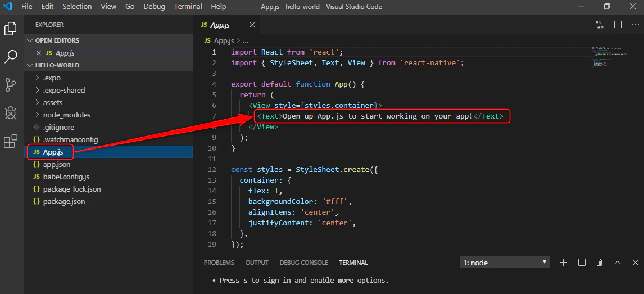
Task: Select App.js in the file tree
Action: click(108, 152)
